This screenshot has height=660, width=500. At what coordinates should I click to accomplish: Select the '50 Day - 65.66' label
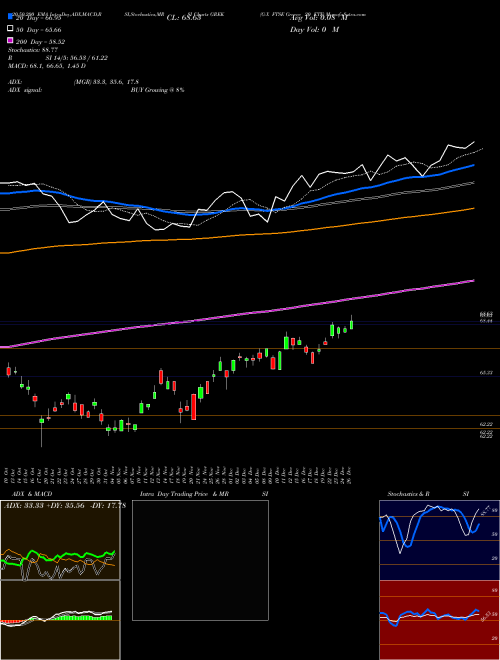pyautogui.click(x=39, y=30)
